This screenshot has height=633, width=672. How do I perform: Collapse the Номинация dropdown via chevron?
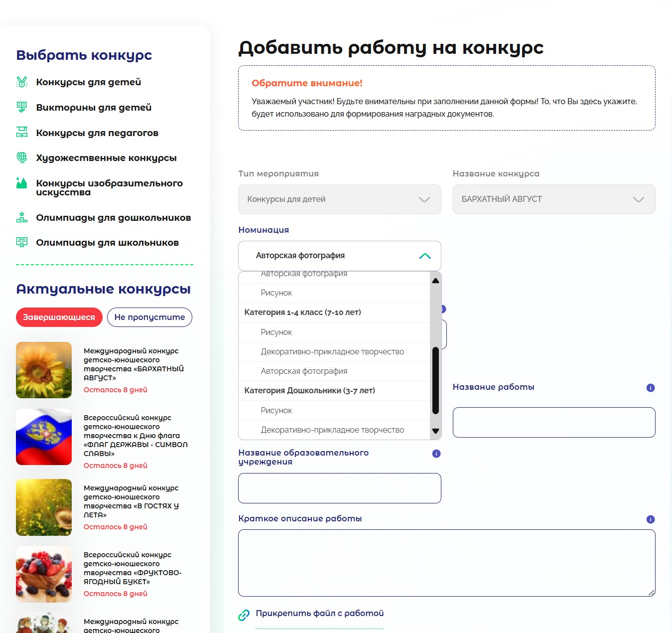click(424, 256)
